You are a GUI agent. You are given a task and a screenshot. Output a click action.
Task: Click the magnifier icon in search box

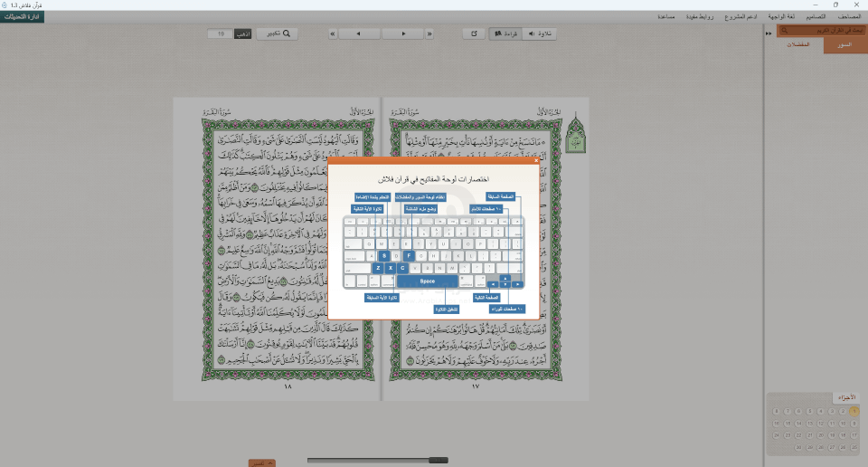click(784, 31)
